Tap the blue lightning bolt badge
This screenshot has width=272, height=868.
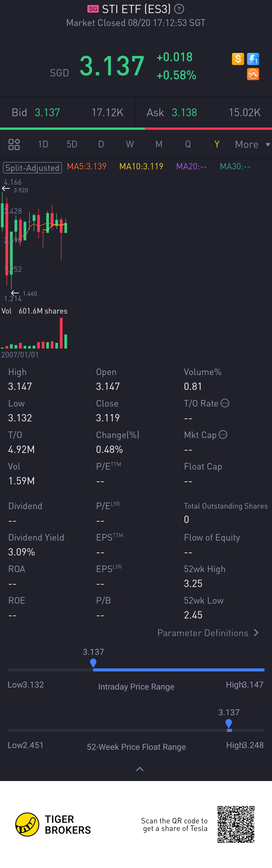point(253,59)
